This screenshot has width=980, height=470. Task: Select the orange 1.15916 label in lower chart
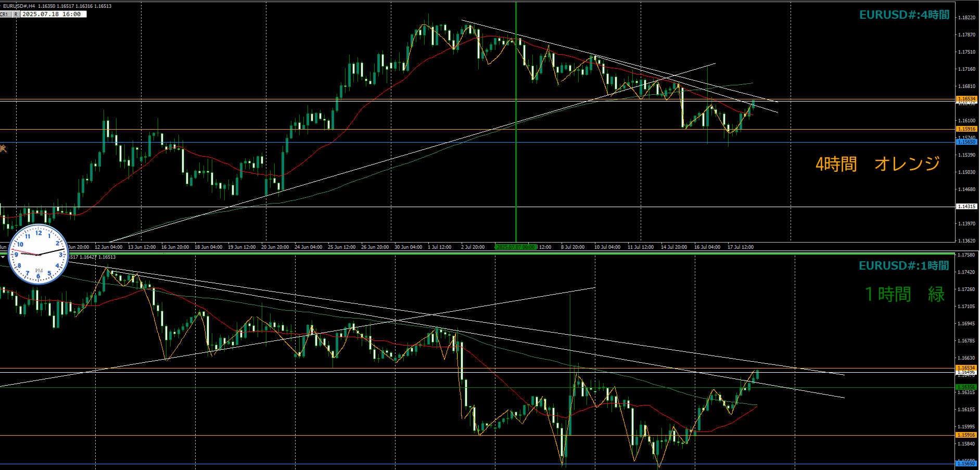point(966,435)
